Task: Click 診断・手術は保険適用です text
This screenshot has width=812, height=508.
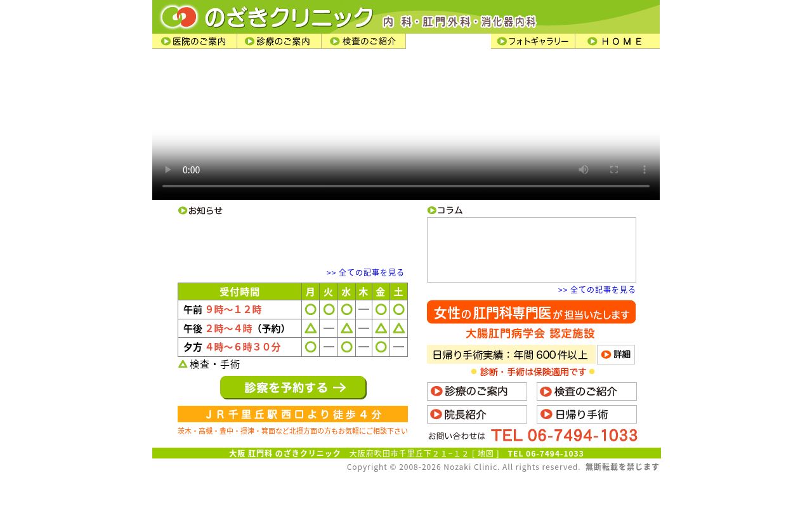Action: (533, 371)
